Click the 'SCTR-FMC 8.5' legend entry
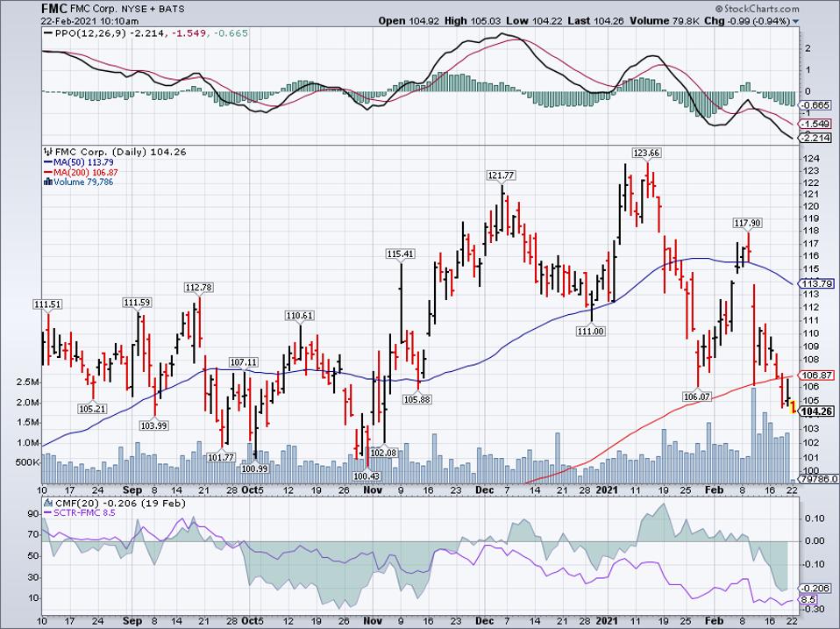This screenshot has height=629, width=840. [84, 512]
